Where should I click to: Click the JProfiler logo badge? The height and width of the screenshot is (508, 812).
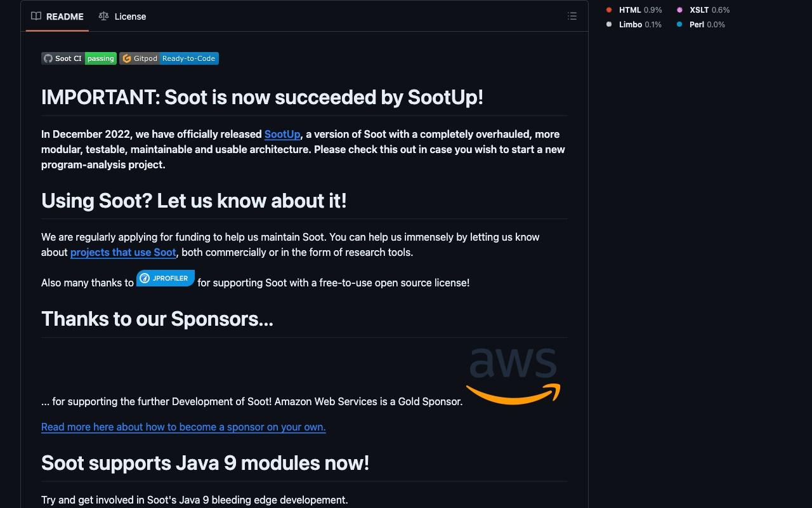[166, 278]
